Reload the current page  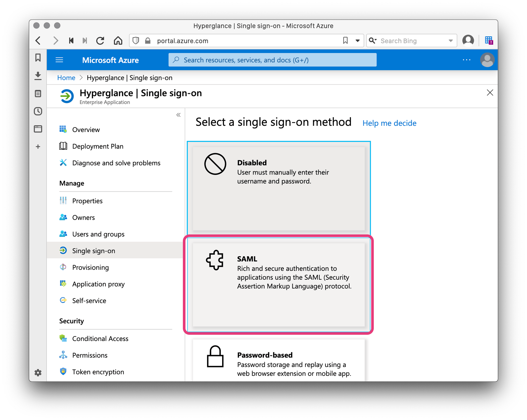(x=100, y=40)
